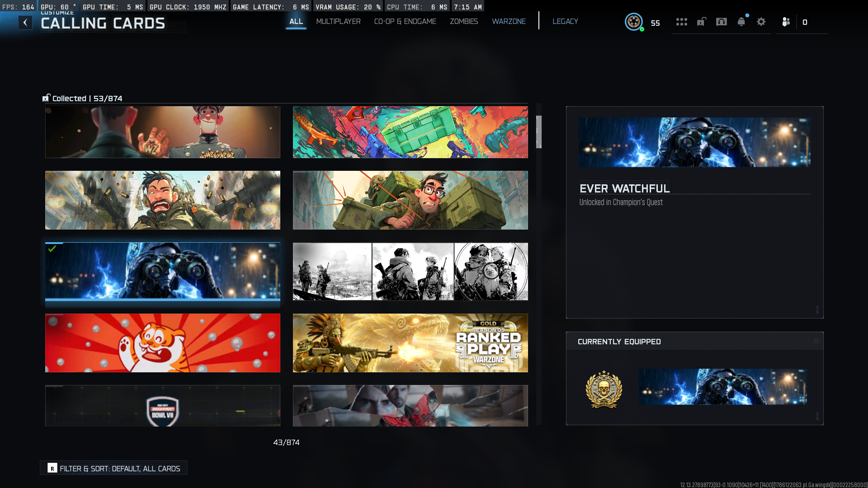Select the soldier with glasses carrying crates card

(x=410, y=200)
